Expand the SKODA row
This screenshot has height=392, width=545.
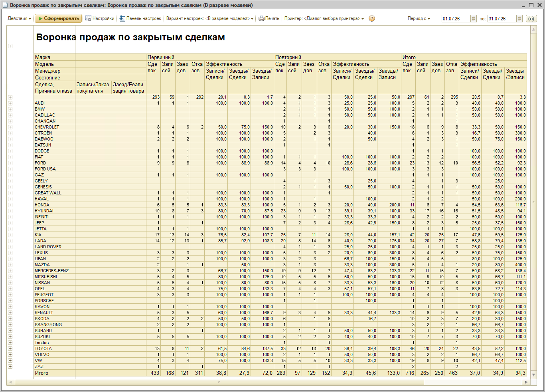point(10,319)
